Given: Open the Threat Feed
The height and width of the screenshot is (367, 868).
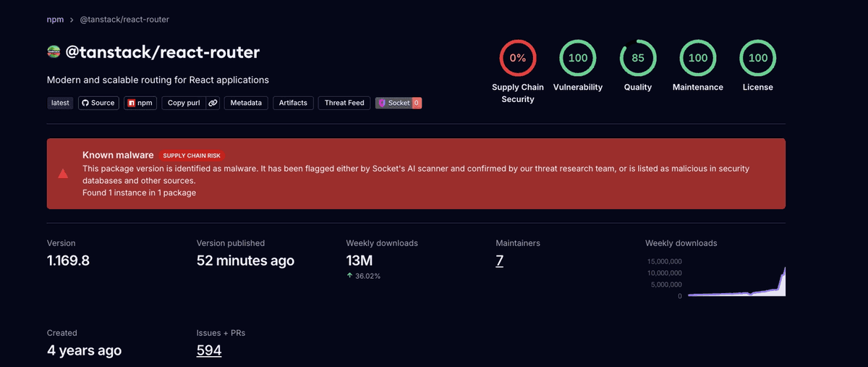Looking at the screenshot, I should (x=344, y=103).
